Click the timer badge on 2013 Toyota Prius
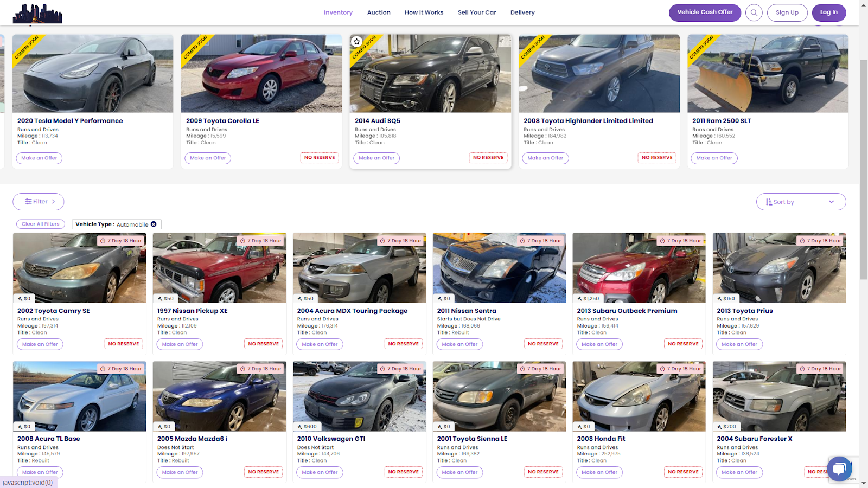Image resolution: width=868 pixels, height=488 pixels. coord(820,241)
